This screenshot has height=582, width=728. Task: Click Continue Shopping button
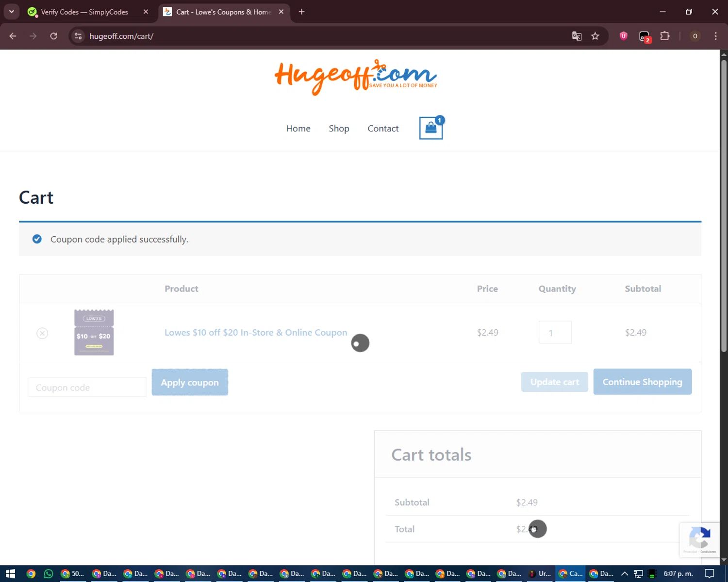(x=642, y=382)
